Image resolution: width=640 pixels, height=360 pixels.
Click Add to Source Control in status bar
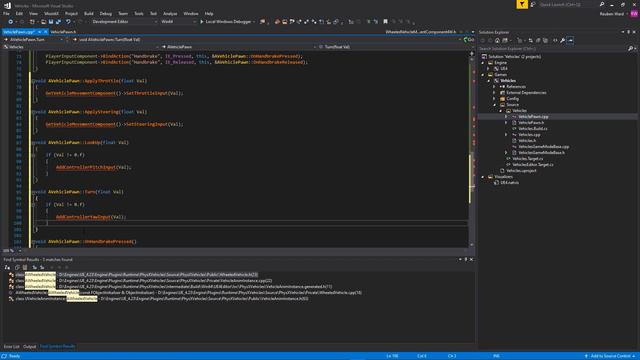(x=610, y=356)
